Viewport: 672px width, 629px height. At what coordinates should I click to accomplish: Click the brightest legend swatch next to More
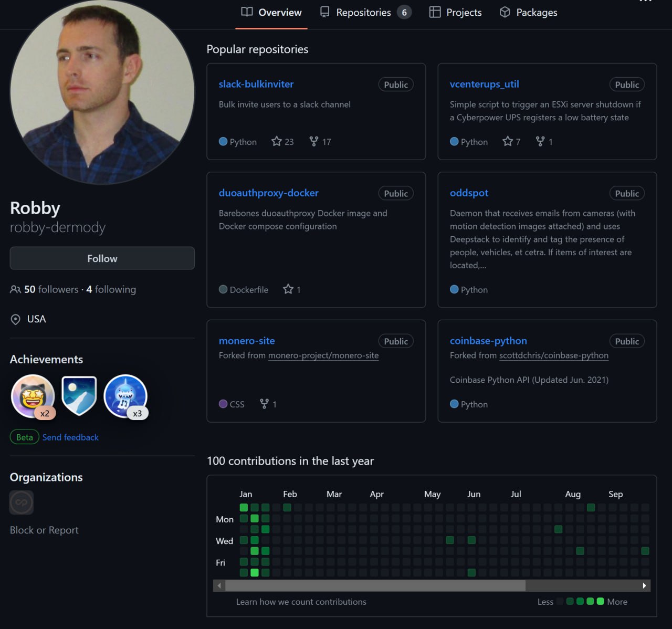(600, 602)
